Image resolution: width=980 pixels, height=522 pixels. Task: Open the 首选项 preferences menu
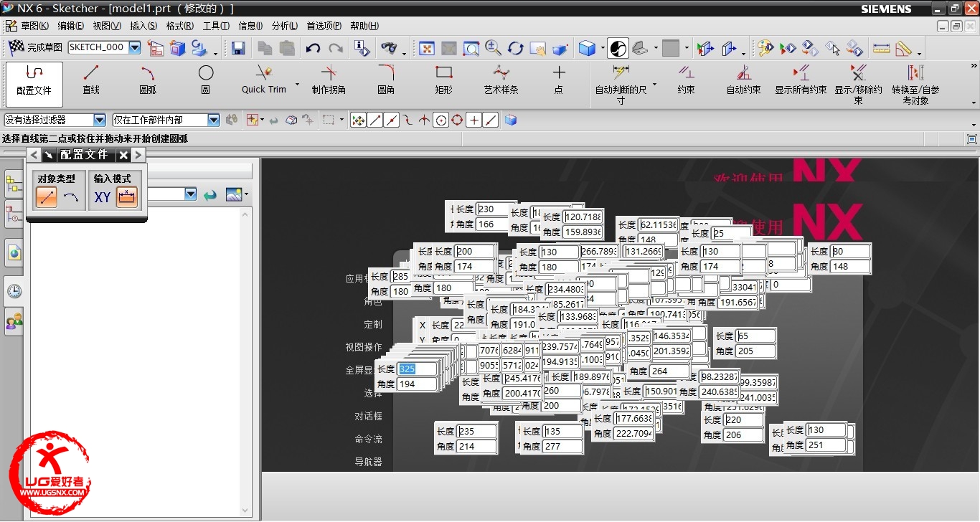[324, 26]
